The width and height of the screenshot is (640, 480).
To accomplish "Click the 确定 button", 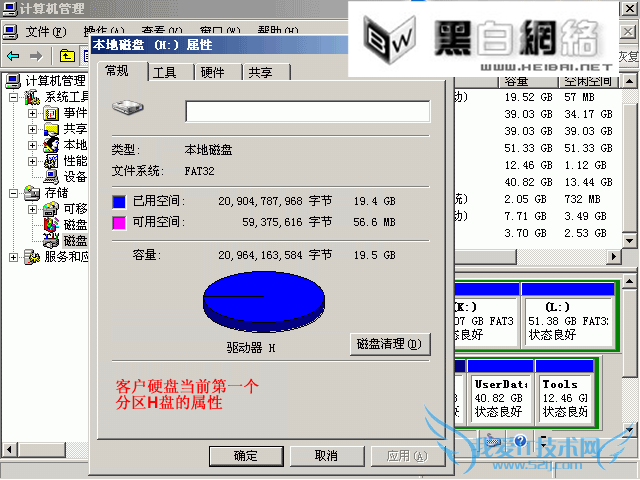I will coord(246,456).
